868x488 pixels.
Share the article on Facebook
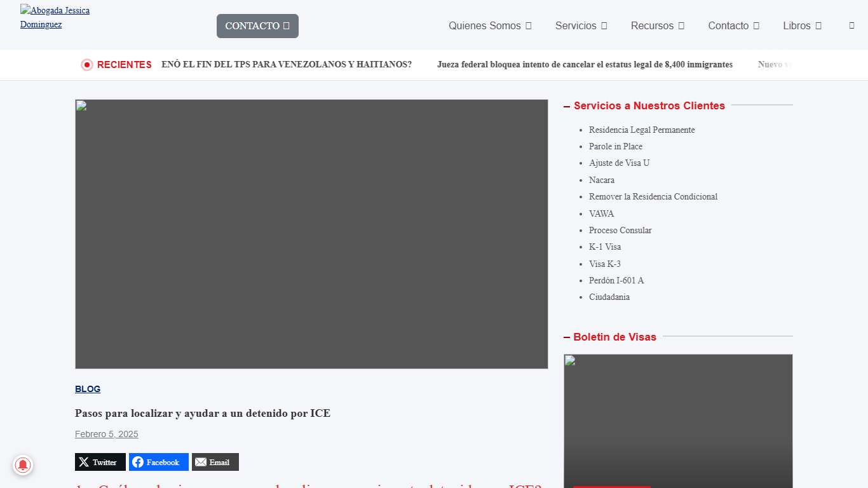tap(158, 462)
